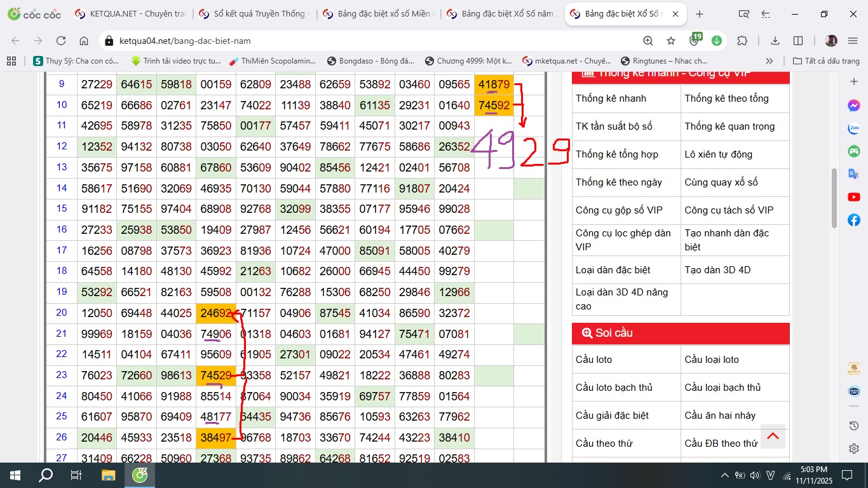The width and height of the screenshot is (868, 488).
Task: Open the ad-block shield showing 19
Action: [x=695, y=41]
